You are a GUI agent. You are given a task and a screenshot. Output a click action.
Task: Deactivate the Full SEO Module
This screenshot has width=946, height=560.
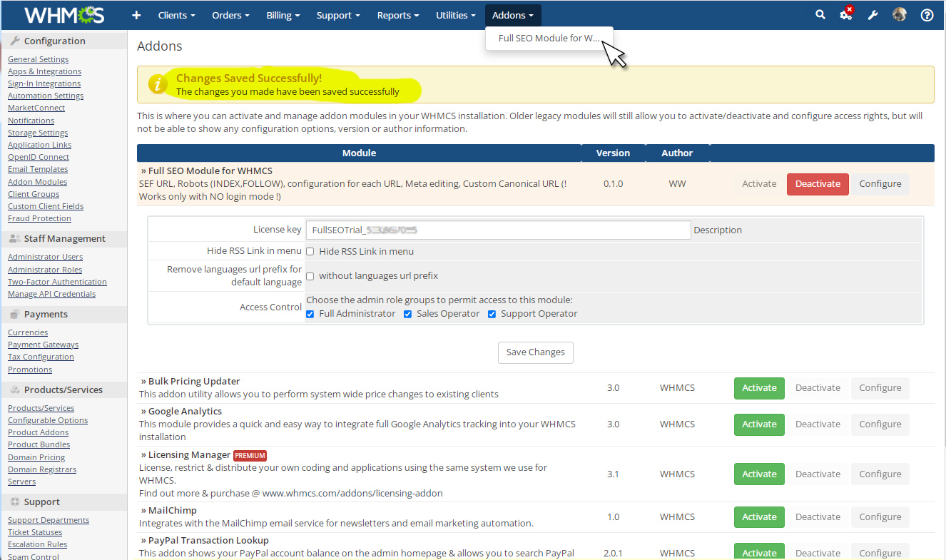pyautogui.click(x=818, y=184)
